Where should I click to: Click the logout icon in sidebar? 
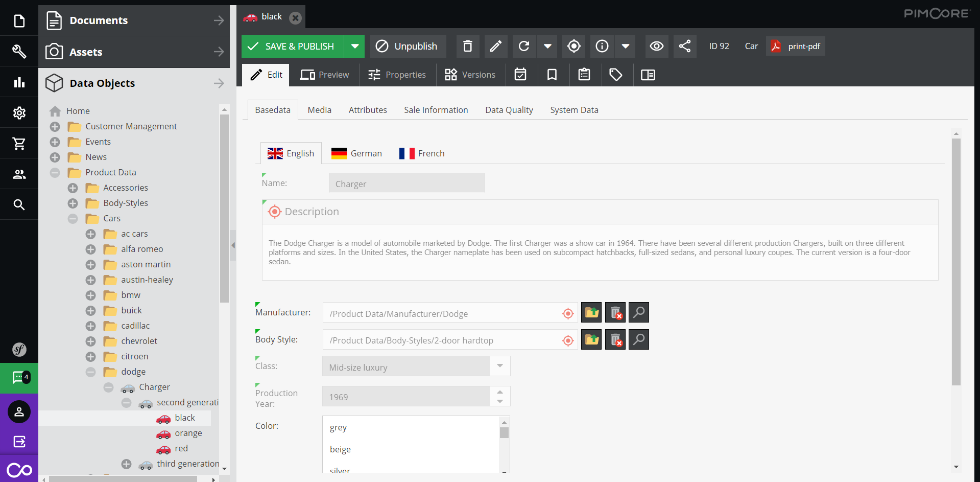click(x=19, y=442)
